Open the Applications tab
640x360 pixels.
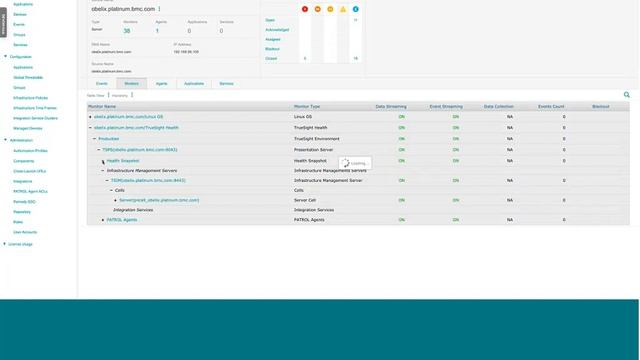coord(194,84)
